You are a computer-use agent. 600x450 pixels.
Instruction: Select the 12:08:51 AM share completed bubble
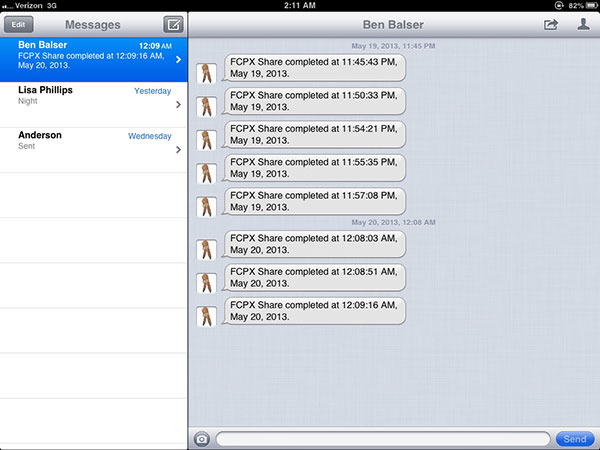point(314,277)
